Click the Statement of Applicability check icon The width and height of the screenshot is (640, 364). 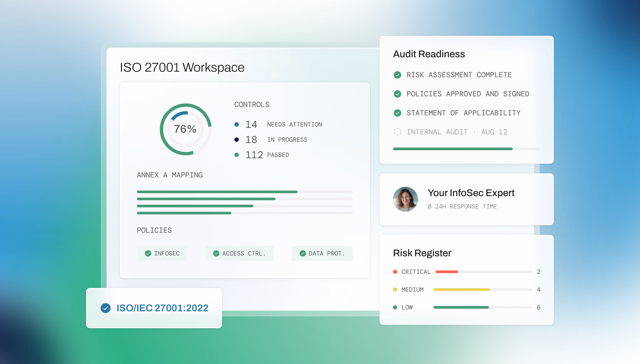click(397, 113)
